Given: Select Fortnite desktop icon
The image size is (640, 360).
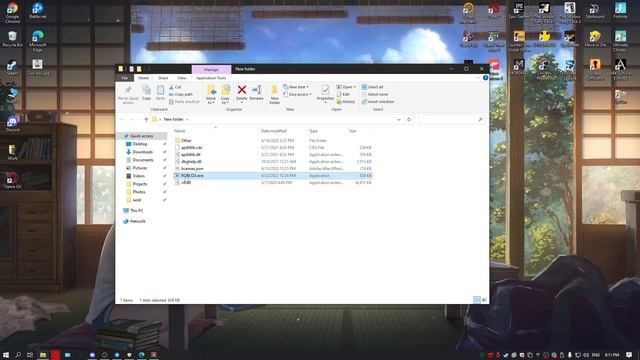Looking at the screenshot, I should [x=620, y=11].
